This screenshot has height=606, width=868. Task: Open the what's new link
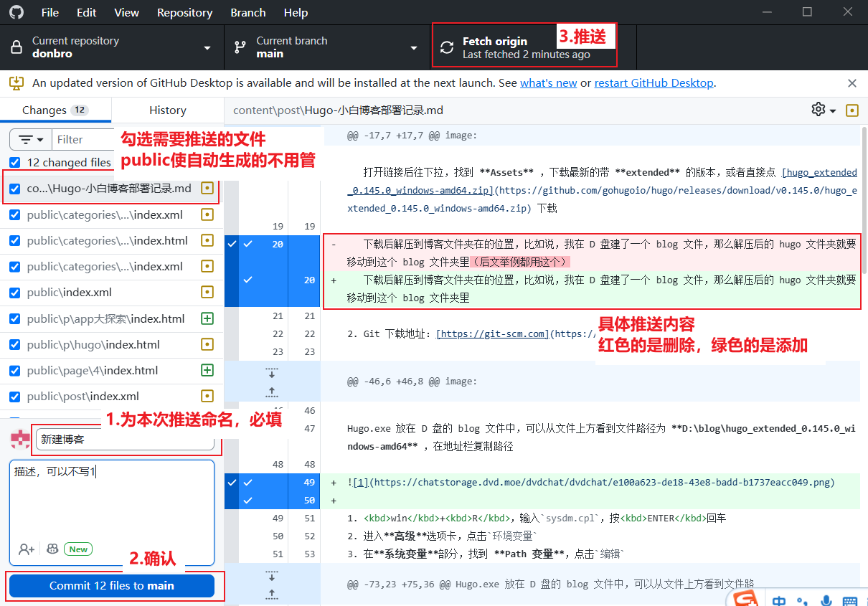point(549,83)
